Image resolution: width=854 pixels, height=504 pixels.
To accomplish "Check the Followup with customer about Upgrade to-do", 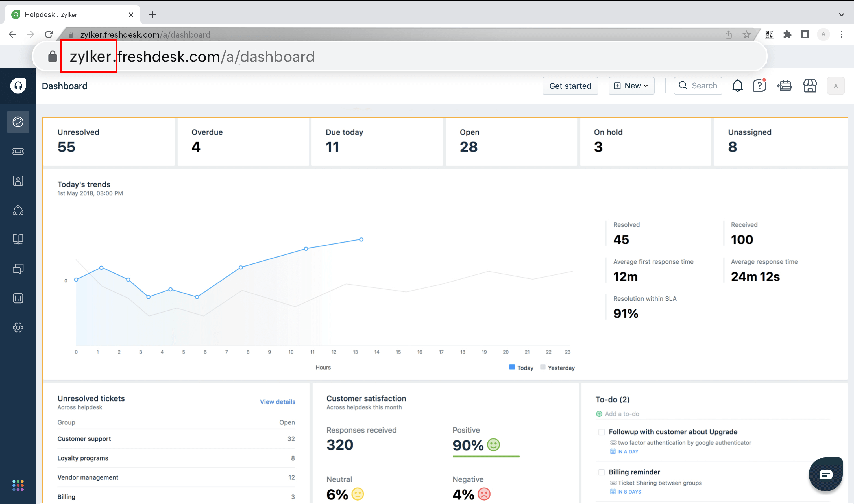I will pyautogui.click(x=602, y=432).
